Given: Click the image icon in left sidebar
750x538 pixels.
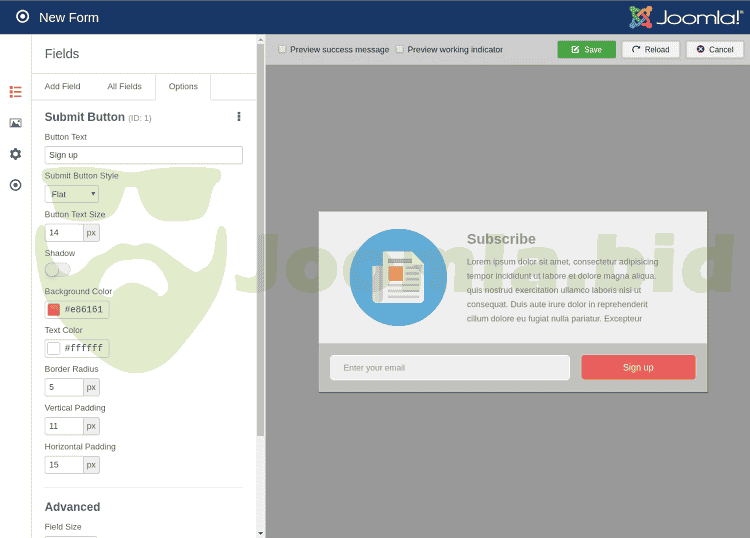Looking at the screenshot, I should [15, 123].
